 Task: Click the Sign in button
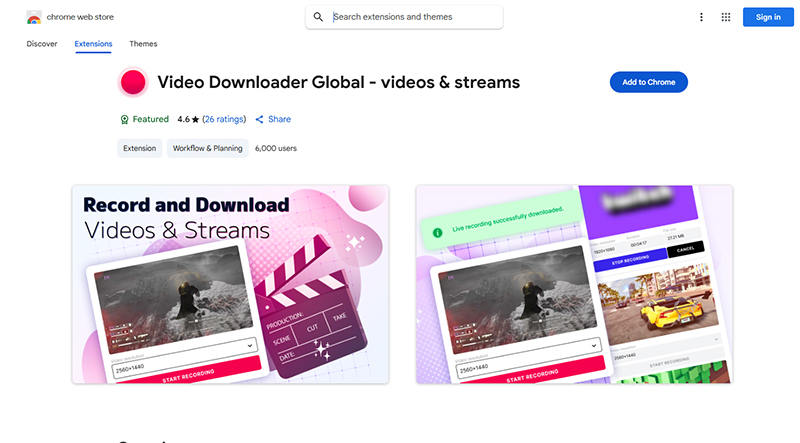(768, 17)
